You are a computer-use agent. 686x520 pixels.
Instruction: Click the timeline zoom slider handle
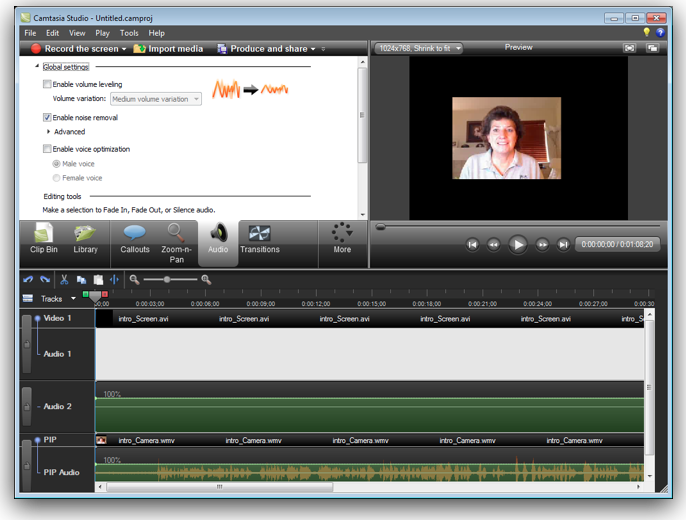point(167,280)
